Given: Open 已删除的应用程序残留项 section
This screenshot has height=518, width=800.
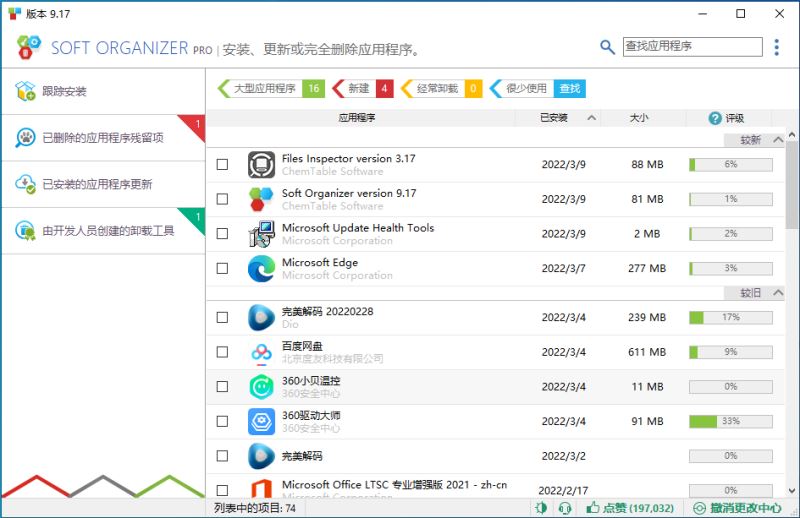Looking at the screenshot, I should (x=104, y=138).
